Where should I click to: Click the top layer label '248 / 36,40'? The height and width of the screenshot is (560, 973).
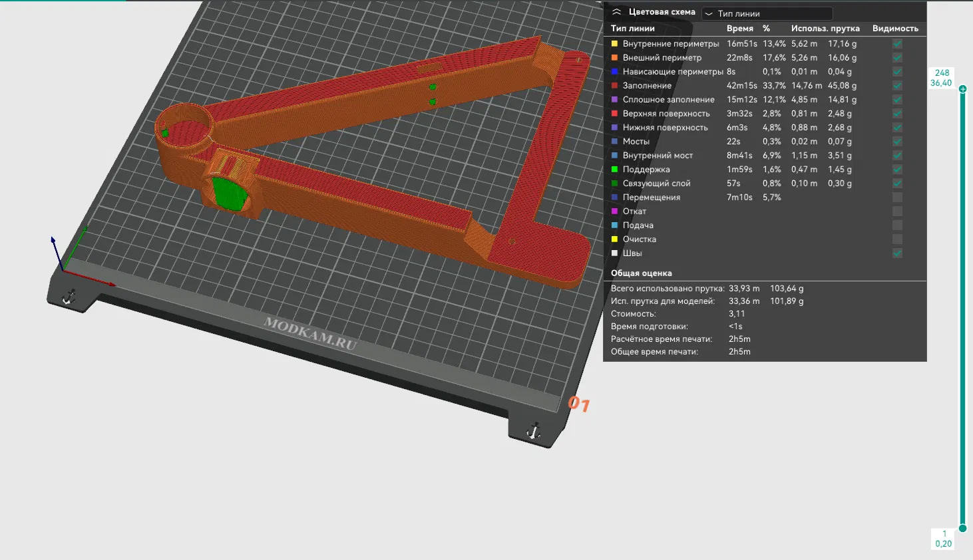(x=942, y=78)
